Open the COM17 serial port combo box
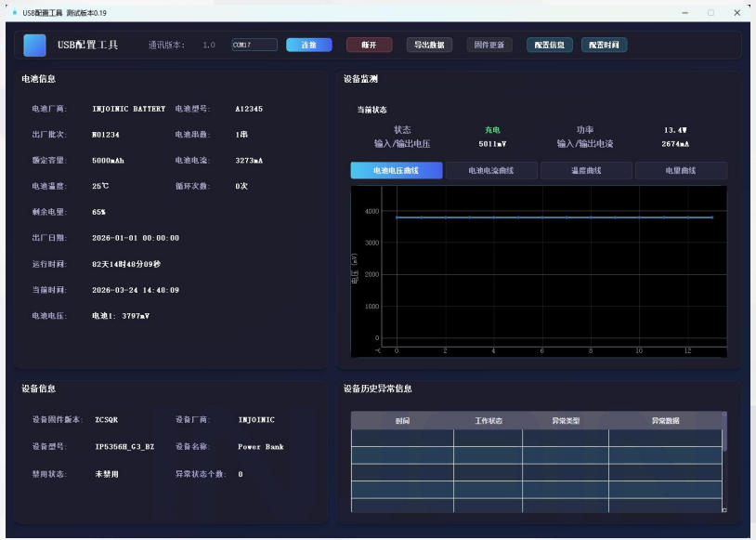756x540 pixels. coord(254,45)
